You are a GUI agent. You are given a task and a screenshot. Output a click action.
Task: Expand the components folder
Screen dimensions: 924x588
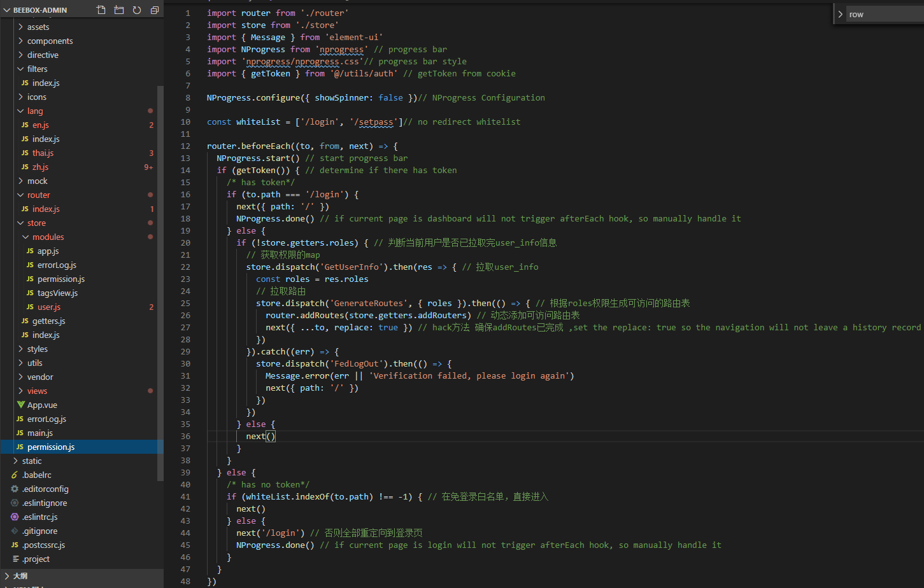20,41
